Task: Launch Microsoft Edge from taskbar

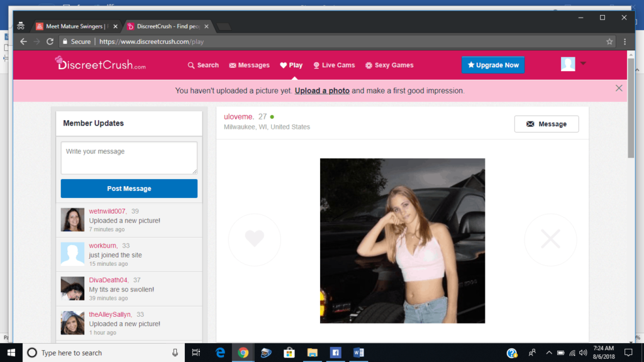Action: point(220,353)
